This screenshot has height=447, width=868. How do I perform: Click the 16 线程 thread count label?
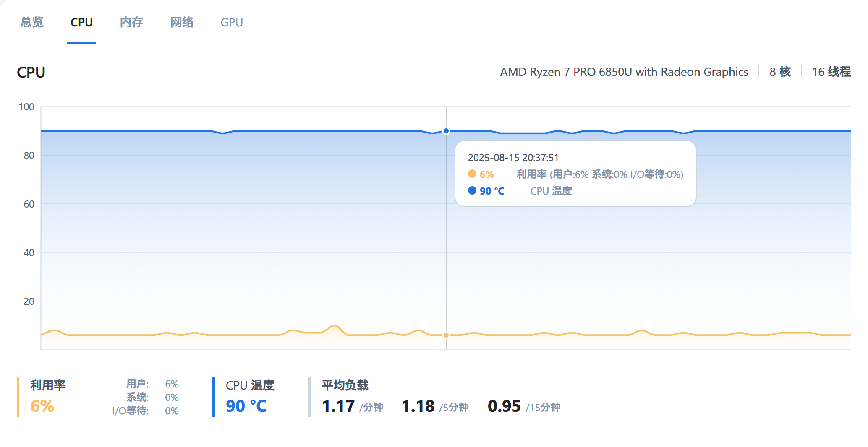click(x=831, y=72)
